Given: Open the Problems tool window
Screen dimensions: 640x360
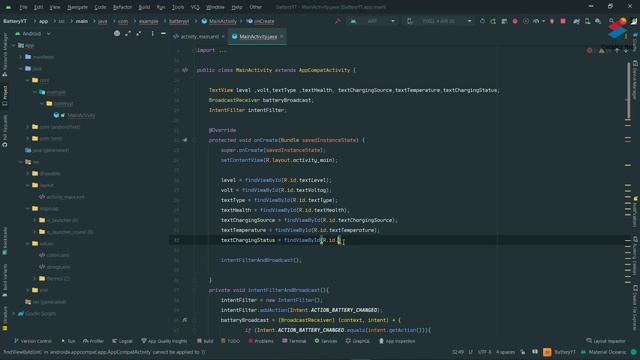Looking at the screenshot, I should (x=261, y=341).
